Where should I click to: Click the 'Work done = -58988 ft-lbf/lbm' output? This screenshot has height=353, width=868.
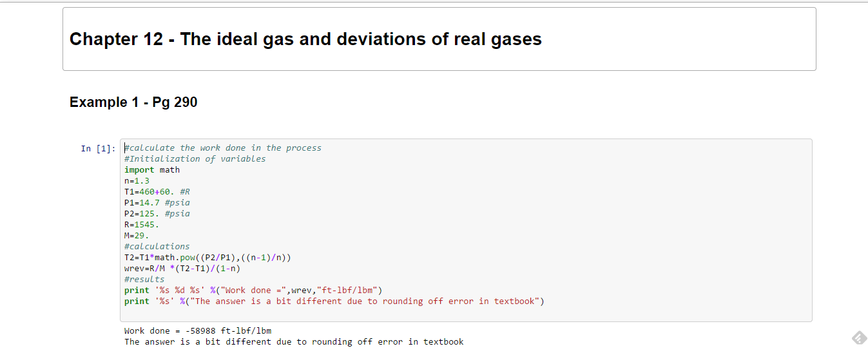pos(198,331)
